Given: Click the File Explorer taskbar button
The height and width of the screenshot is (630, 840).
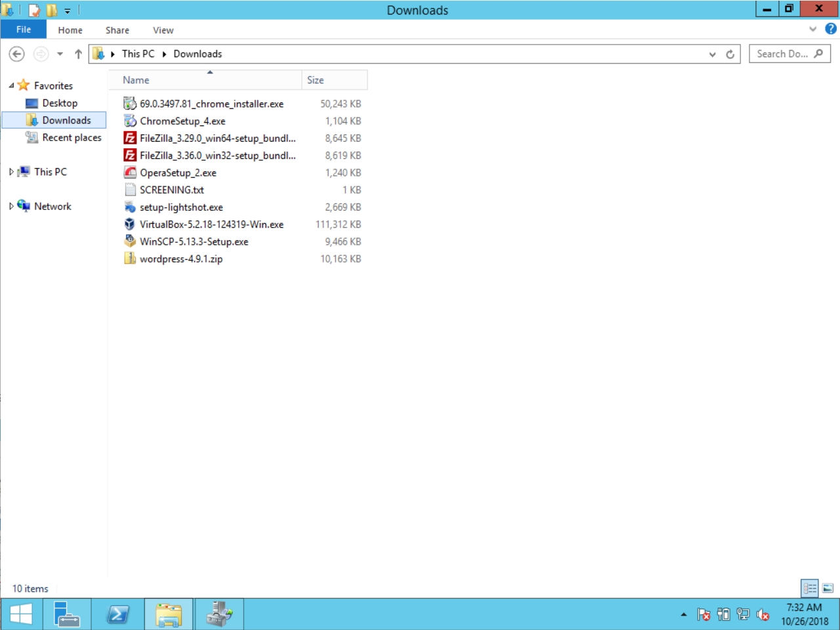Looking at the screenshot, I should point(169,614).
